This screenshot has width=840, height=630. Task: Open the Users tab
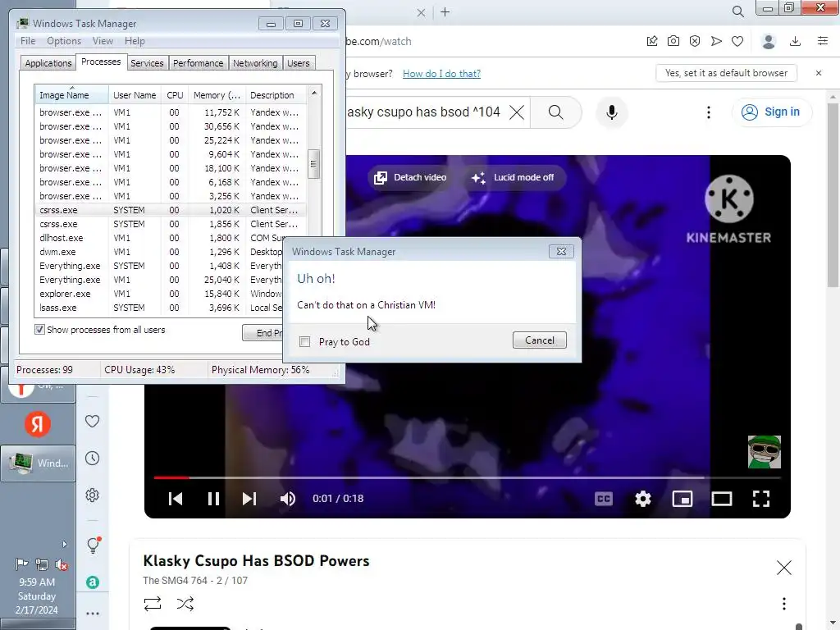point(298,63)
